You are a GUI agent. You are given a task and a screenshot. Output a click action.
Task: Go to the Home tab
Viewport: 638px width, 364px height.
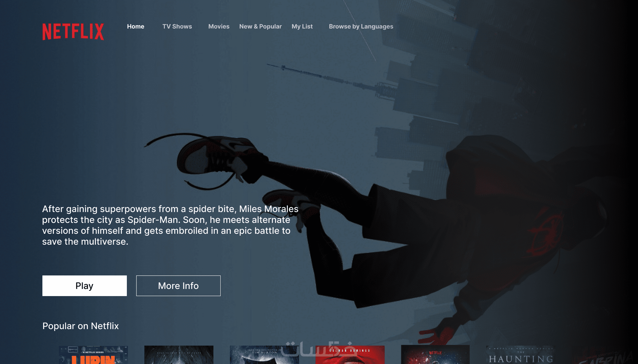pyautogui.click(x=135, y=27)
